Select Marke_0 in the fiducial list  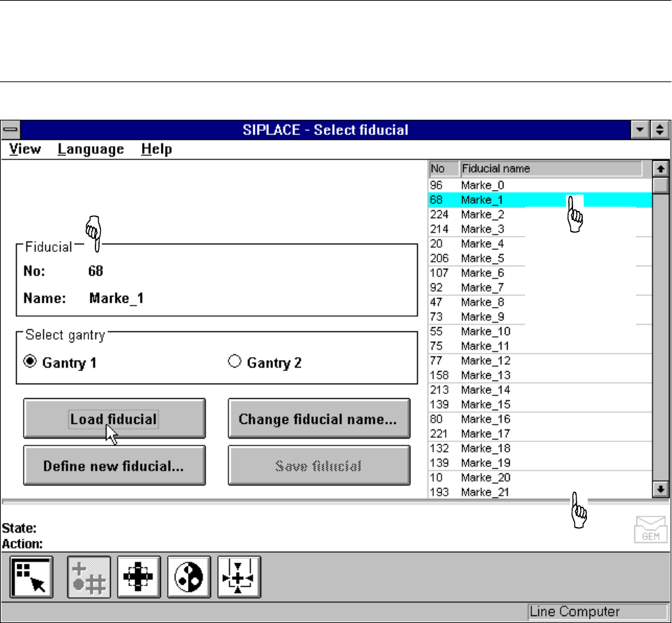point(540,185)
